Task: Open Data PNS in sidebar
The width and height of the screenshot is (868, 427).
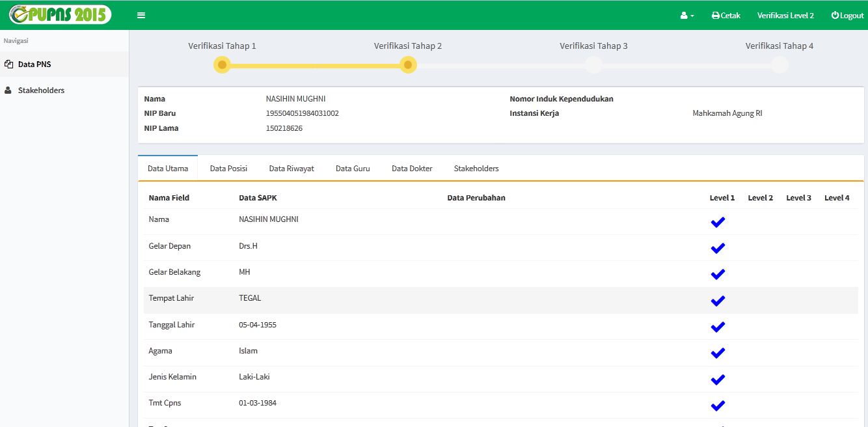Action: (34, 64)
